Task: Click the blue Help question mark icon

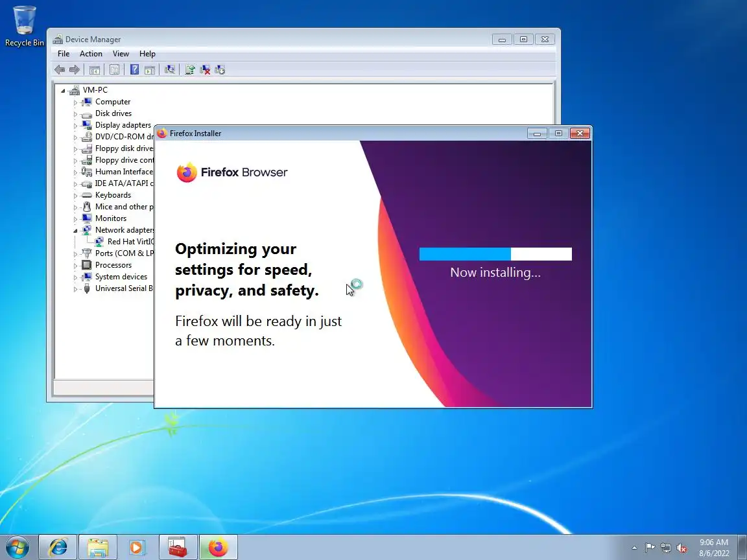Action: (134, 70)
